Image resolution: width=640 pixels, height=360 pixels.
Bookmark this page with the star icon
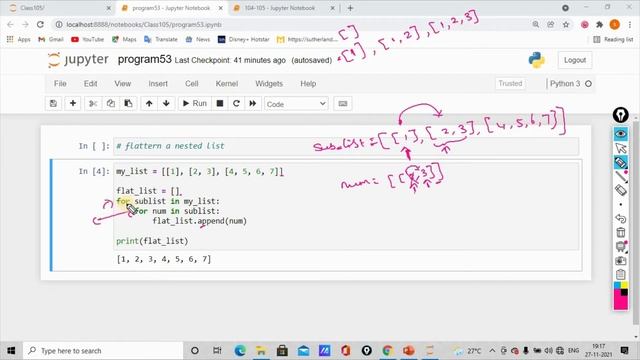pos(566,24)
